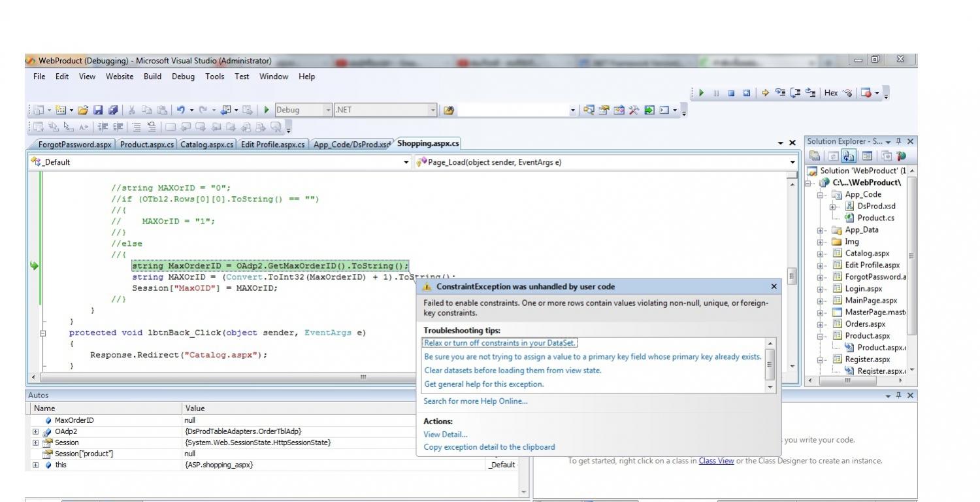Click Solution Explorer Nest Related Files icon
The height and width of the screenshot is (502, 980).
click(849, 156)
